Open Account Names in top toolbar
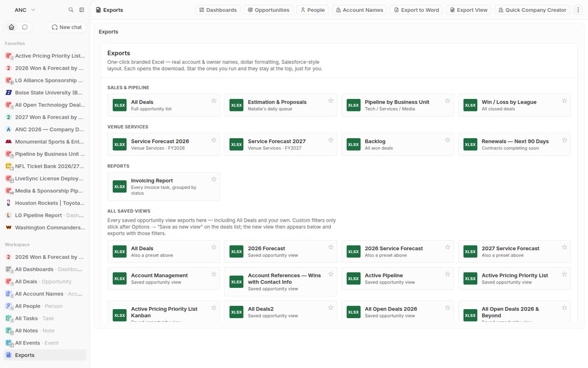 359,10
